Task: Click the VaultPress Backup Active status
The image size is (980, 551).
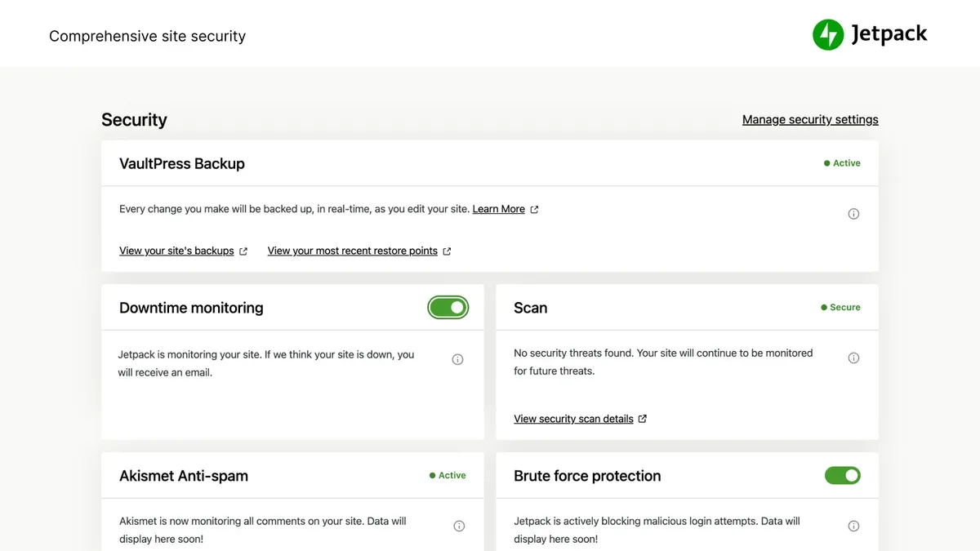Action: pos(842,163)
